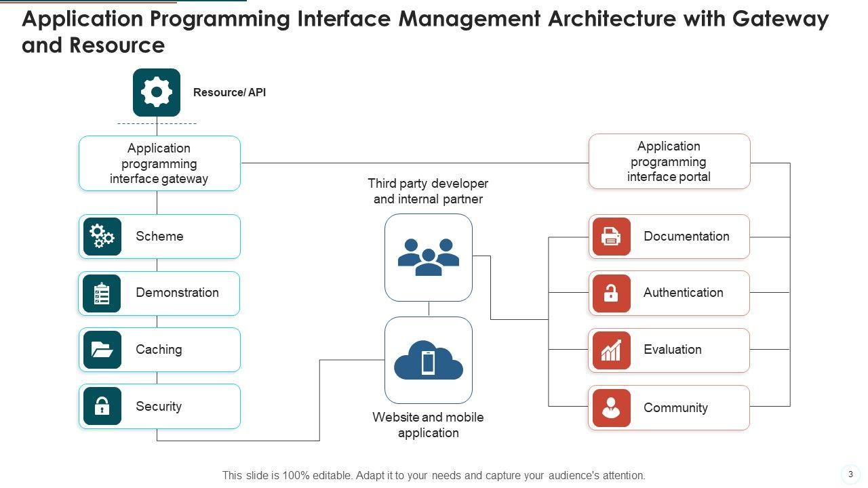
Task: Select the Scheme gears icon
Action: click(x=102, y=237)
